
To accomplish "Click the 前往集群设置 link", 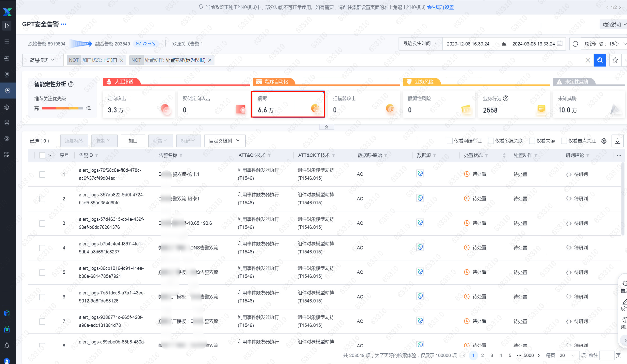I will pyautogui.click(x=440, y=7).
